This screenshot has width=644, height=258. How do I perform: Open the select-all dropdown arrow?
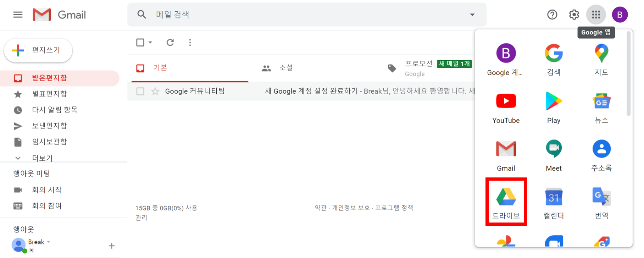click(x=150, y=43)
